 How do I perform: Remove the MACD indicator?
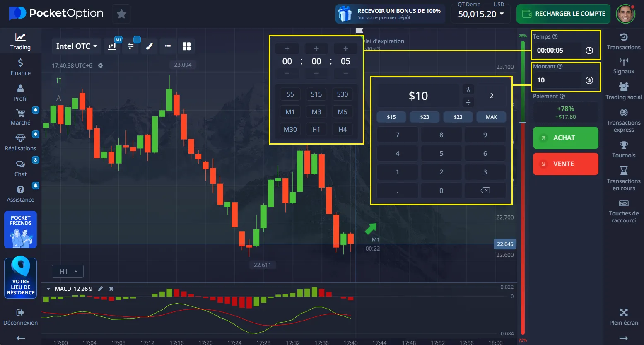pyautogui.click(x=111, y=289)
